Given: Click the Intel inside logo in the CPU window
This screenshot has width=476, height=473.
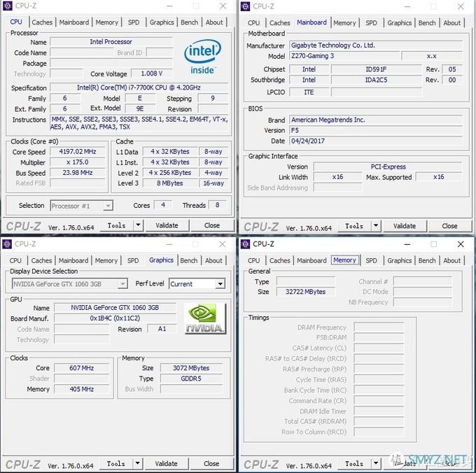Looking at the screenshot, I should [202, 57].
